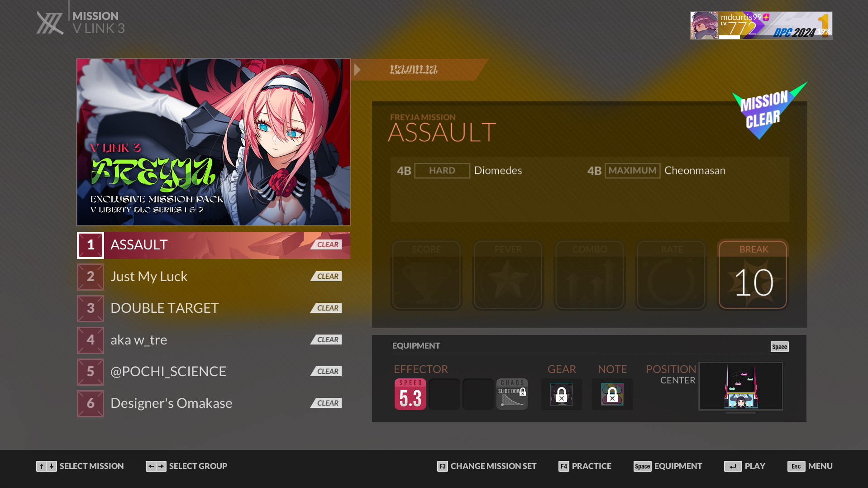This screenshot has width=868, height=488.
Task: Click the CLEAR tag on ASSAULT
Action: [326, 244]
